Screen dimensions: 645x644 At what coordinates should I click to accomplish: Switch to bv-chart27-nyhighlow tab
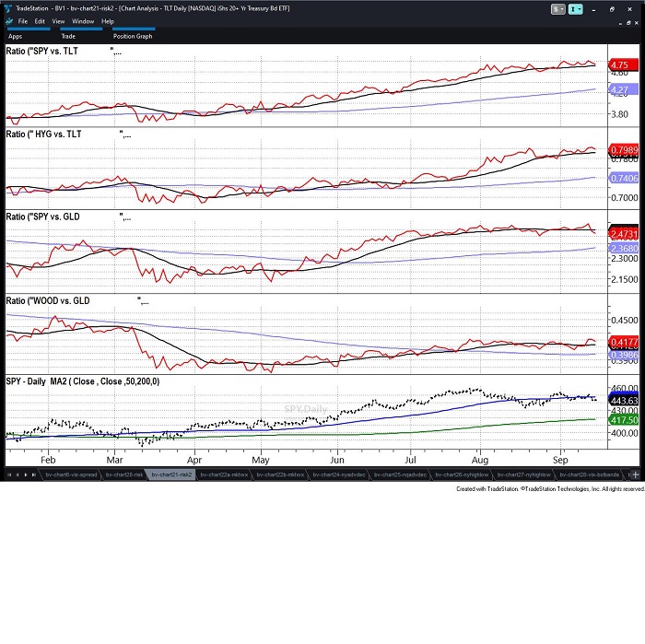523,474
